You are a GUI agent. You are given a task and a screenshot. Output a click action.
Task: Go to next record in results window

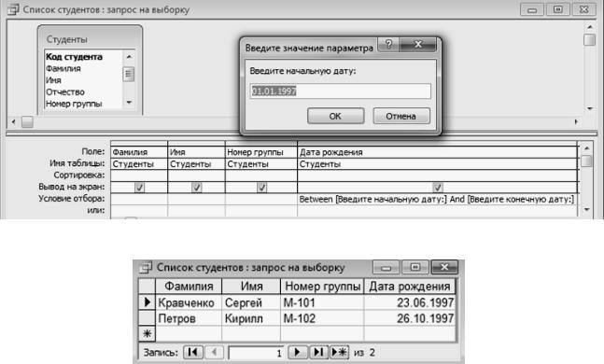298,352
